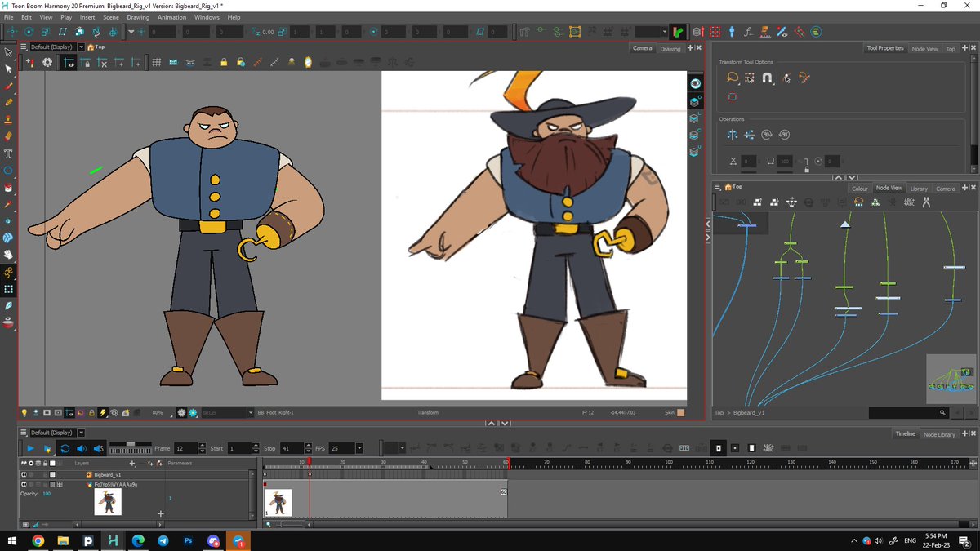Rotate 90 degrees clockwise in Operations
This screenshot has width=980, height=551.
point(767,135)
